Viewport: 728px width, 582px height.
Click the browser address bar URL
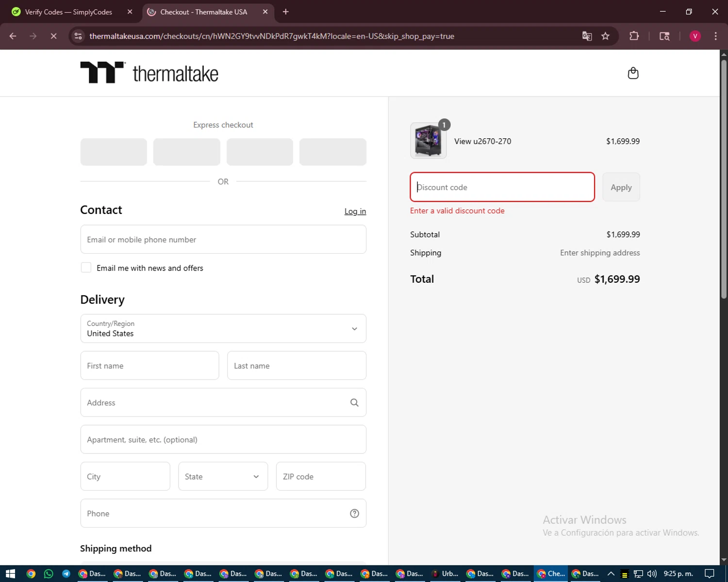(x=272, y=36)
